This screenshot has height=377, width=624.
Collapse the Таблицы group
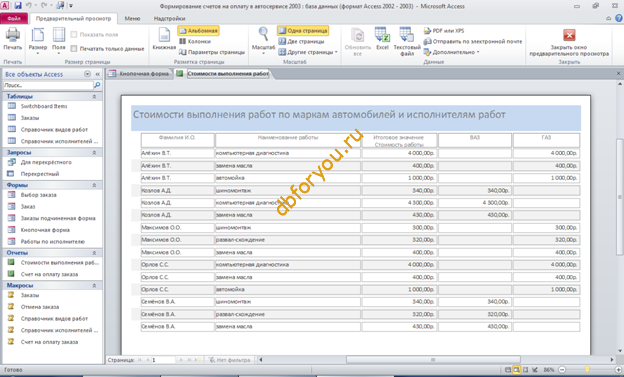pyautogui.click(x=94, y=97)
